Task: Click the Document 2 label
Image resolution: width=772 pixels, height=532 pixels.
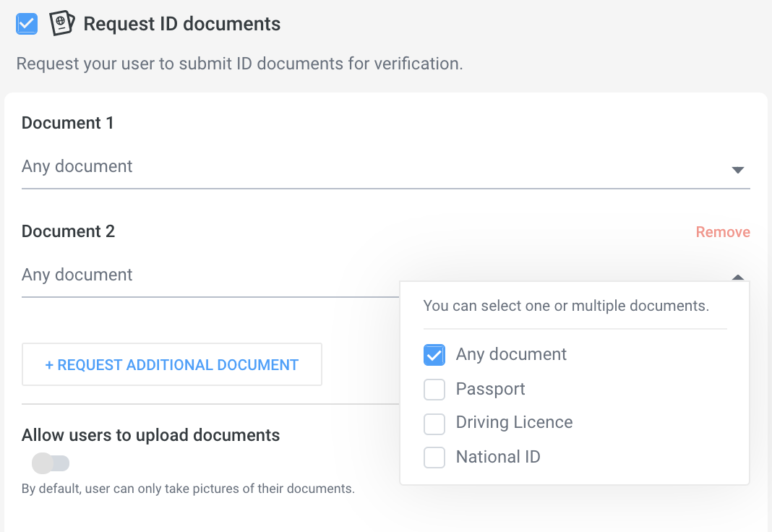Action: pos(68,231)
